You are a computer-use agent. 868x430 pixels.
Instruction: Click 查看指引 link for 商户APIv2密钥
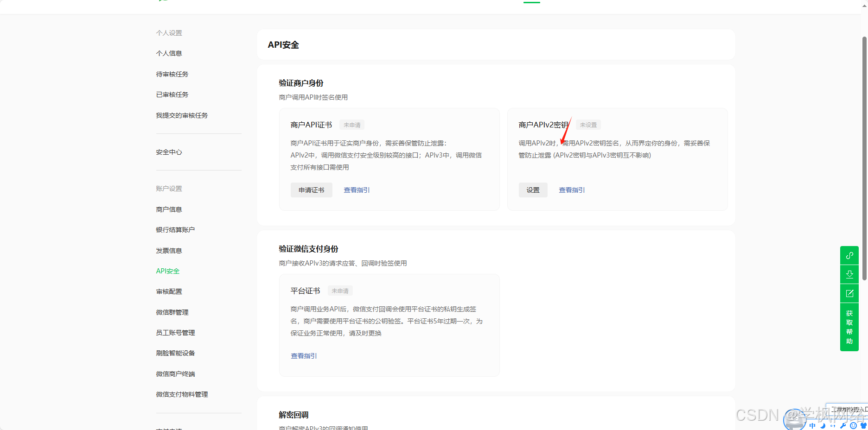(572, 190)
